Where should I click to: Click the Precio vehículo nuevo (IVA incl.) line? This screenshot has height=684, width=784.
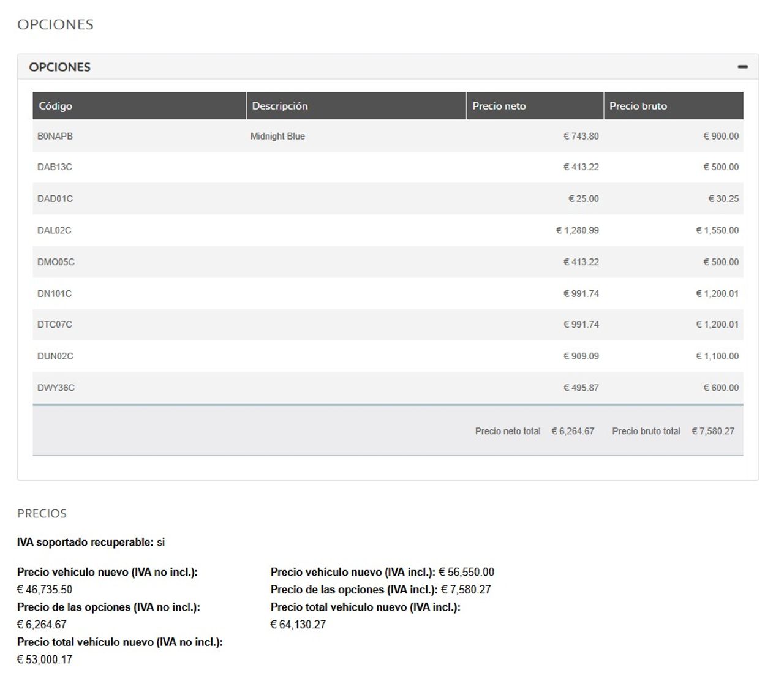[x=382, y=573]
